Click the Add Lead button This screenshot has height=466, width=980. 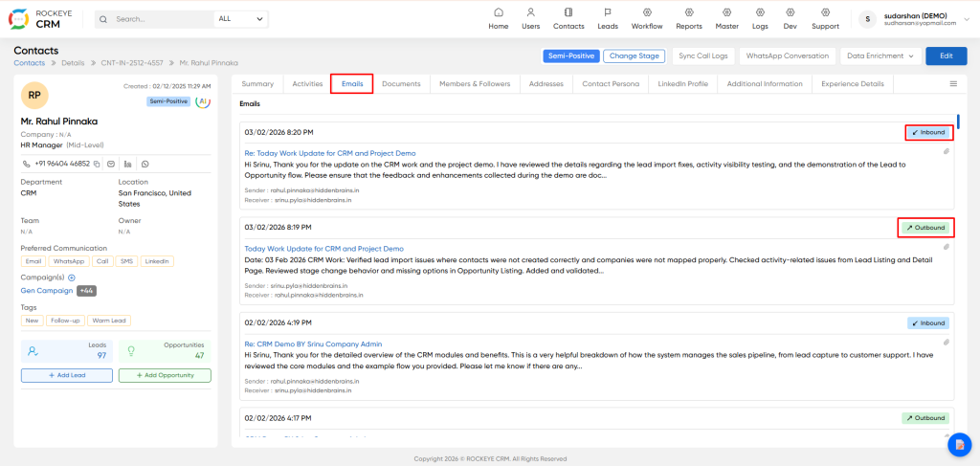coord(67,375)
